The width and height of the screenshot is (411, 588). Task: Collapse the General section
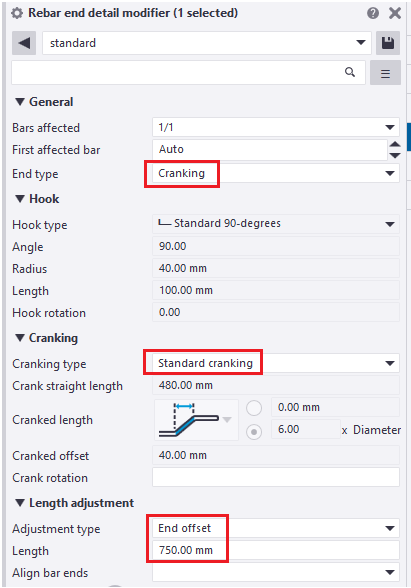(20, 102)
